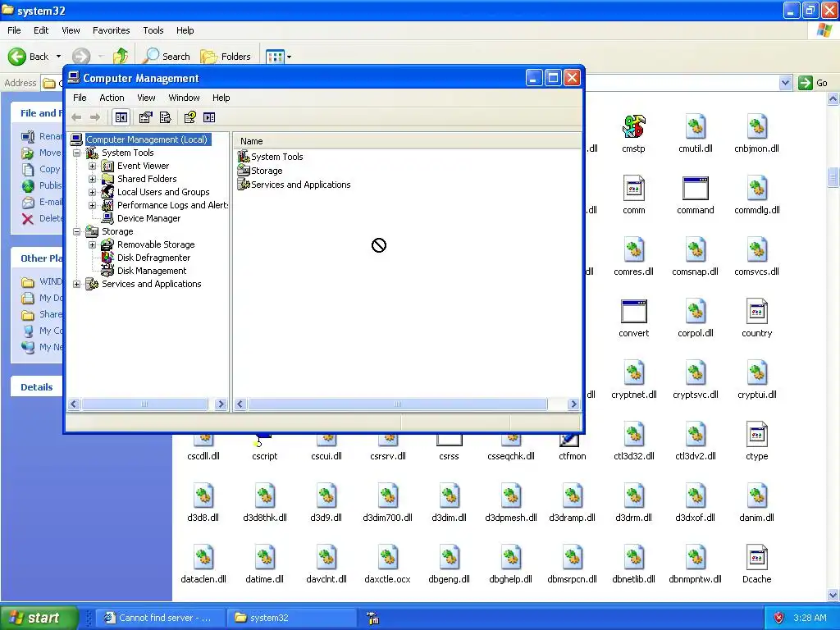The width and height of the screenshot is (840, 630).
Task: Expand Local Users and Groups node
Action: point(92,192)
